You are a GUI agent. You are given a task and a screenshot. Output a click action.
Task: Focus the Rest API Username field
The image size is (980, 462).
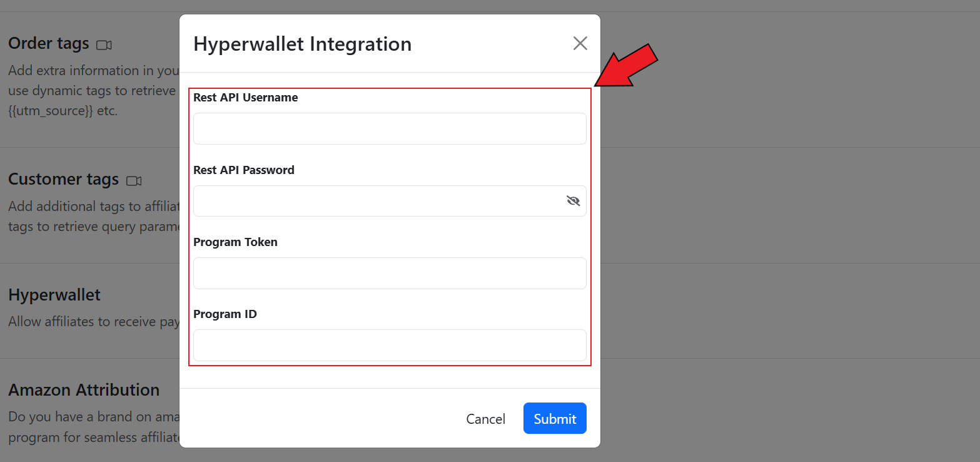[389, 129]
